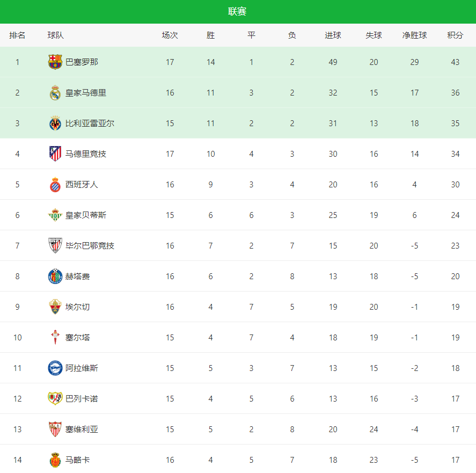Click the Barcelona club crest icon
Viewport: 476px width, 473px height.
(x=55, y=62)
